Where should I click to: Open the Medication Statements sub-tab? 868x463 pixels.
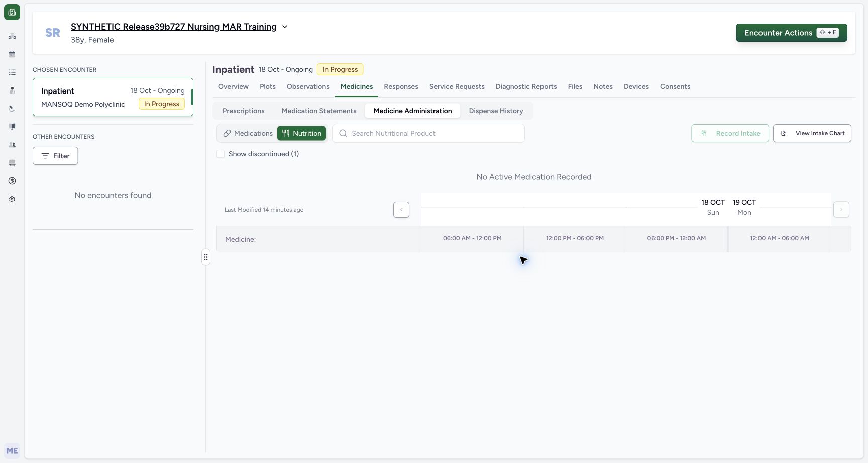click(319, 111)
